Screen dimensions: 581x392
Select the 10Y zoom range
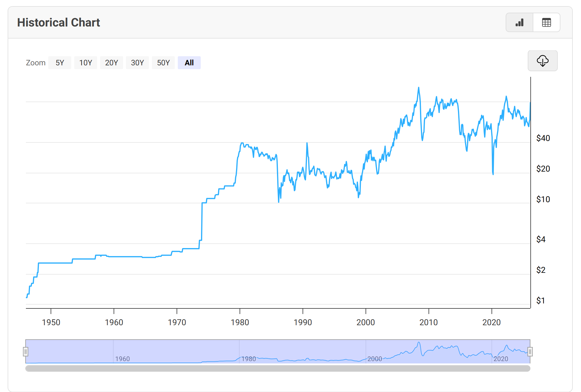point(86,63)
